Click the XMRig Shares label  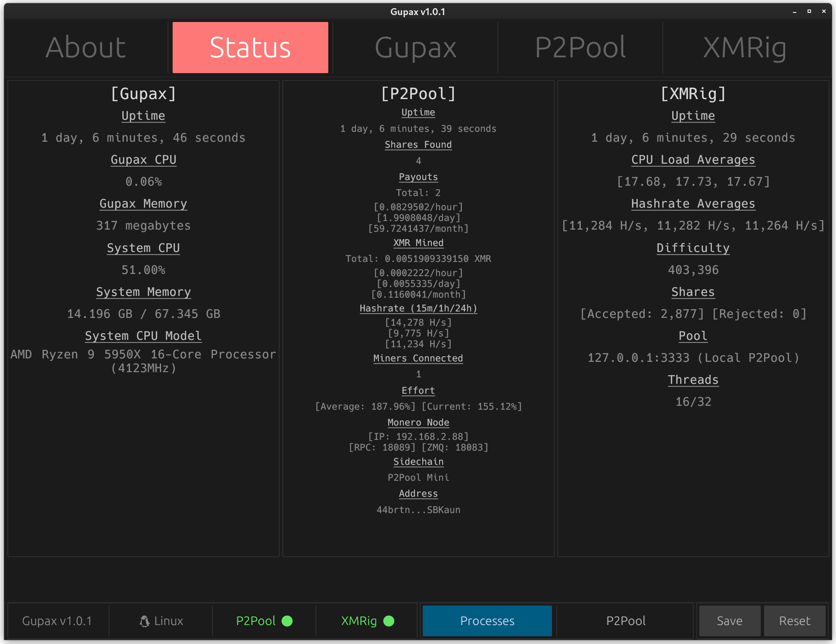693,292
